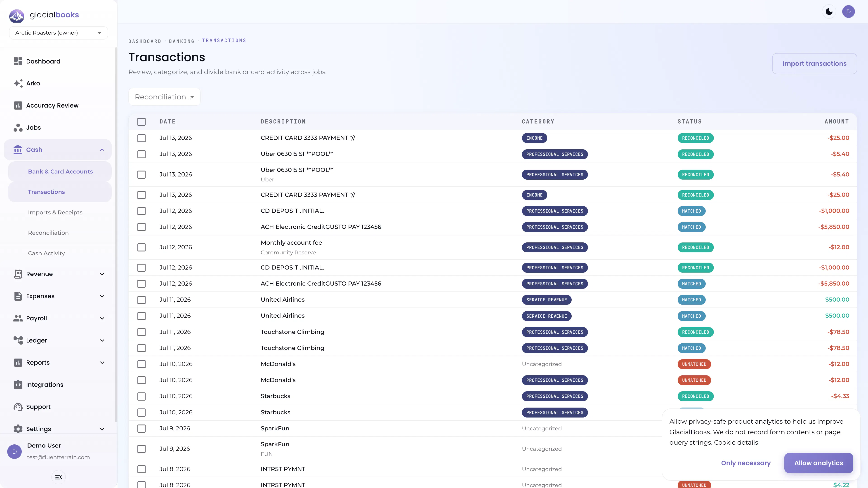Click the Income tag on first row
The width and height of the screenshot is (868, 488).
tap(534, 138)
